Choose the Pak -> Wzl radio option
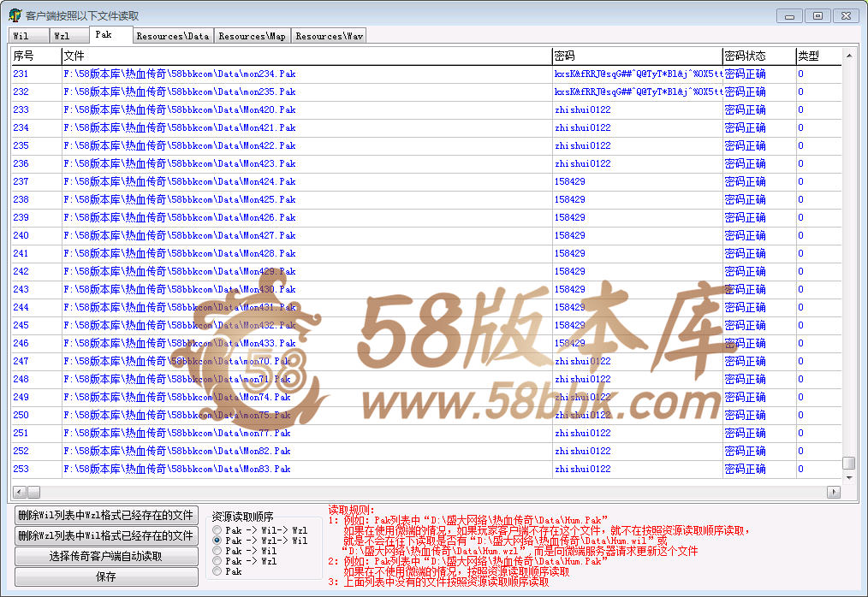The image size is (868, 597). [217, 561]
